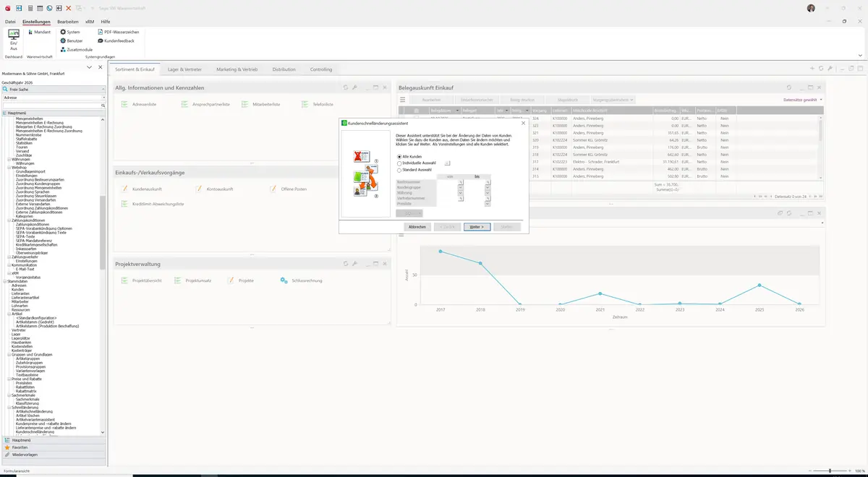Click the zoom slider in status bar
Image resolution: width=868 pixels, height=477 pixels.
click(x=829, y=470)
